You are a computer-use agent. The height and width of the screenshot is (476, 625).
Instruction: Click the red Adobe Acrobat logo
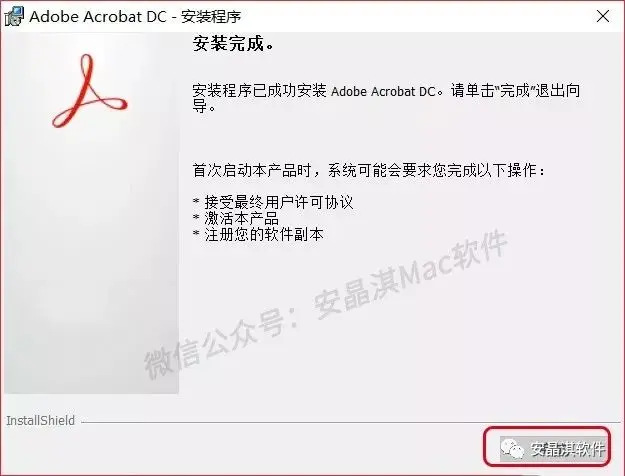click(90, 91)
